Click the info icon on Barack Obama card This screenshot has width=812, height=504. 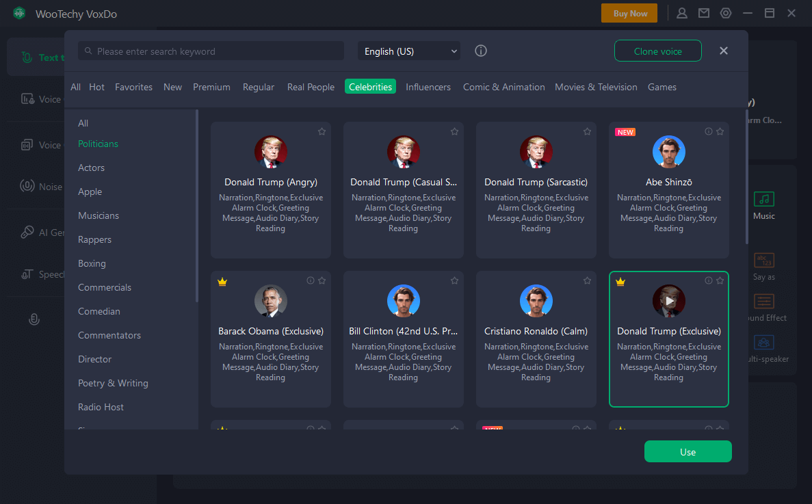311,280
